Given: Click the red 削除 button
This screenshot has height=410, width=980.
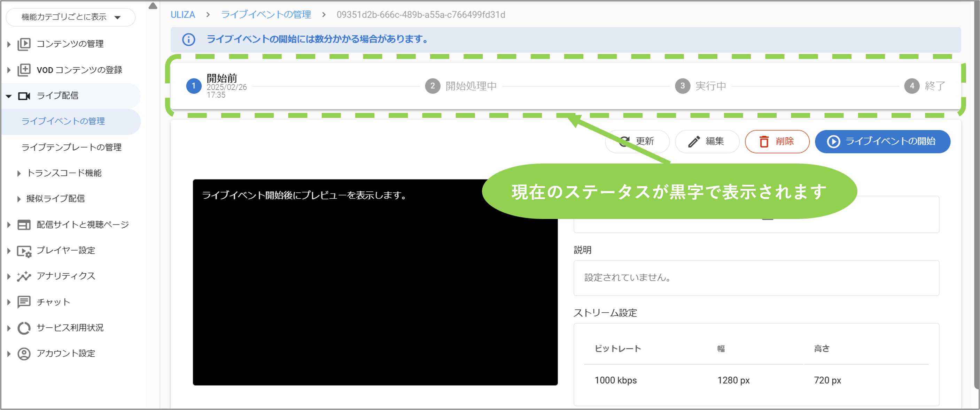Looking at the screenshot, I should point(777,142).
